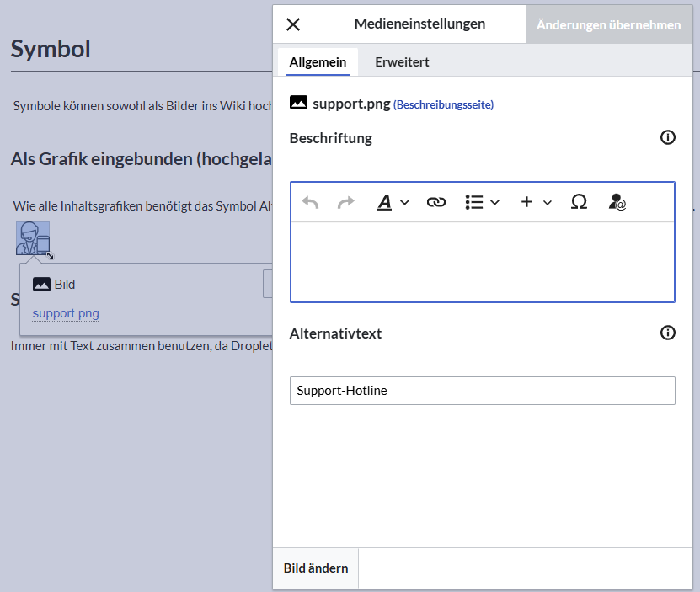Show info for Alternativtext field
The height and width of the screenshot is (592, 700).
(667, 333)
